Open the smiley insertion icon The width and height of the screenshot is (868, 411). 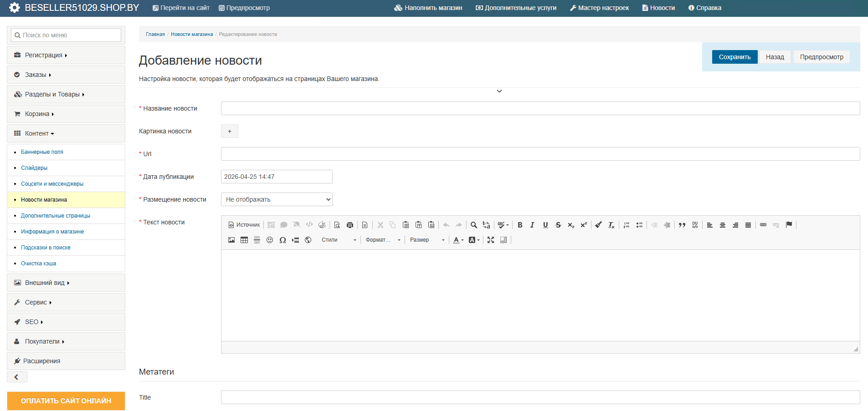pyautogui.click(x=270, y=240)
